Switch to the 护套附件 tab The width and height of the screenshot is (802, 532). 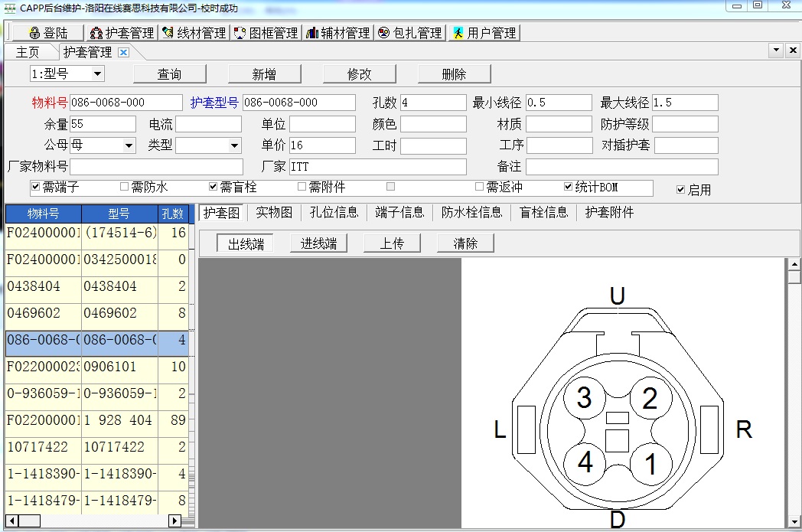pyautogui.click(x=610, y=212)
